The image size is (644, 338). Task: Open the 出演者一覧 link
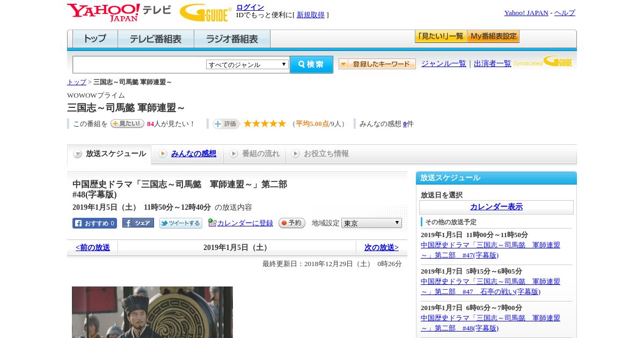coord(492,63)
